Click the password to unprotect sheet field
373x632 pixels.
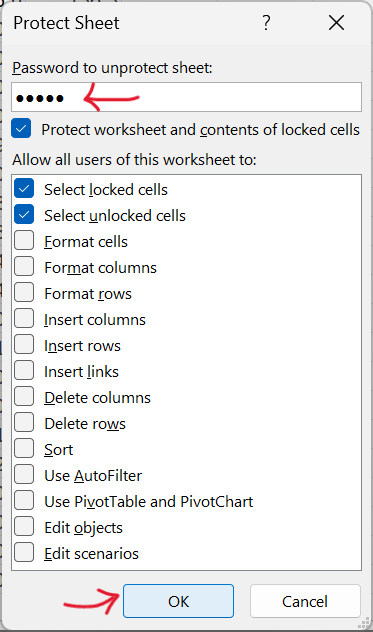(186, 97)
